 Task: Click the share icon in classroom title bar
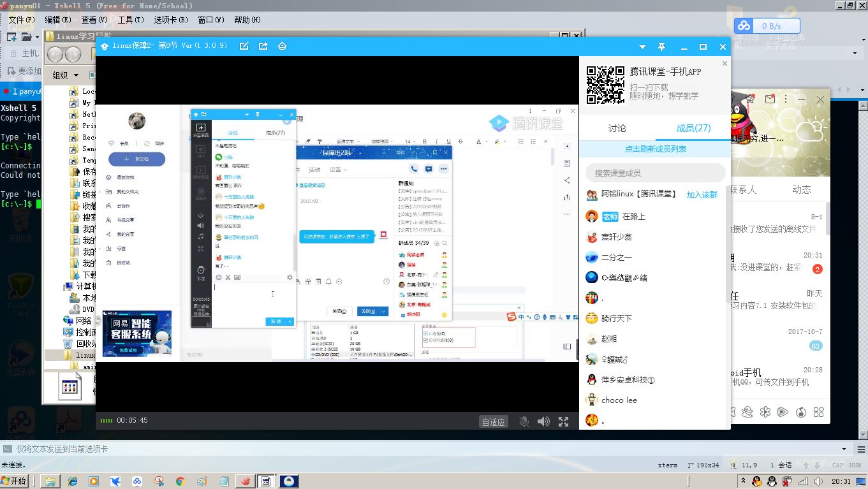pos(263,47)
